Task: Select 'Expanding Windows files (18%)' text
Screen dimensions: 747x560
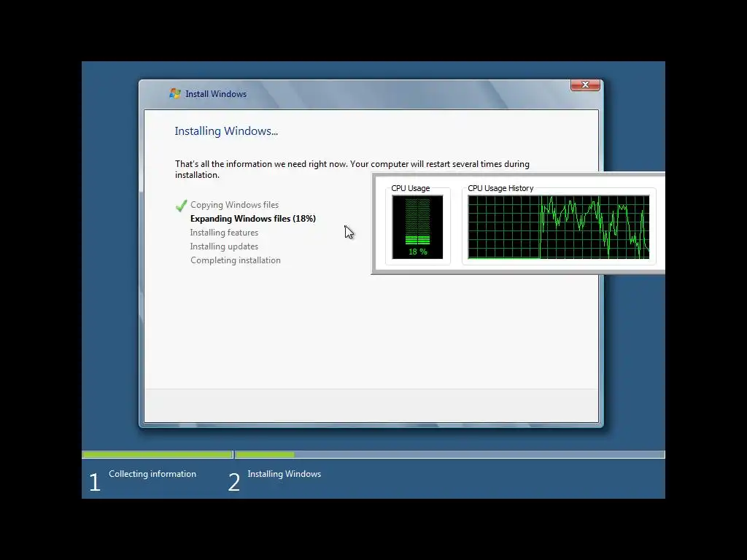Action: point(253,219)
